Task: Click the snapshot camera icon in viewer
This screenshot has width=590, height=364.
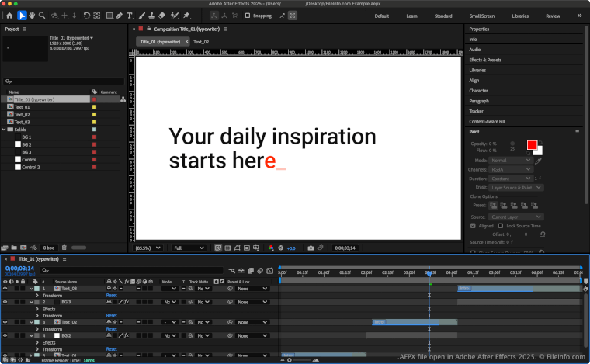Action: (x=311, y=248)
